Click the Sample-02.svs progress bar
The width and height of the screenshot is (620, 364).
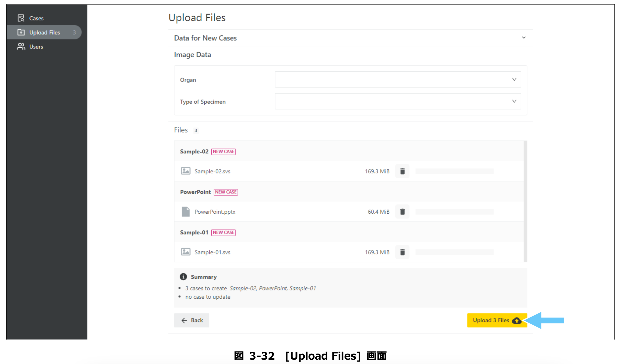(x=454, y=171)
